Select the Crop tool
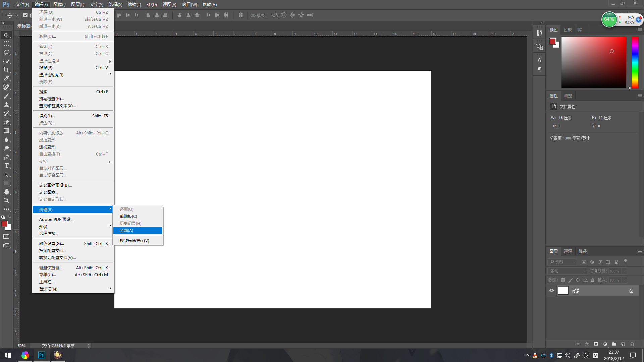The image size is (644, 362). coord(6,70)
